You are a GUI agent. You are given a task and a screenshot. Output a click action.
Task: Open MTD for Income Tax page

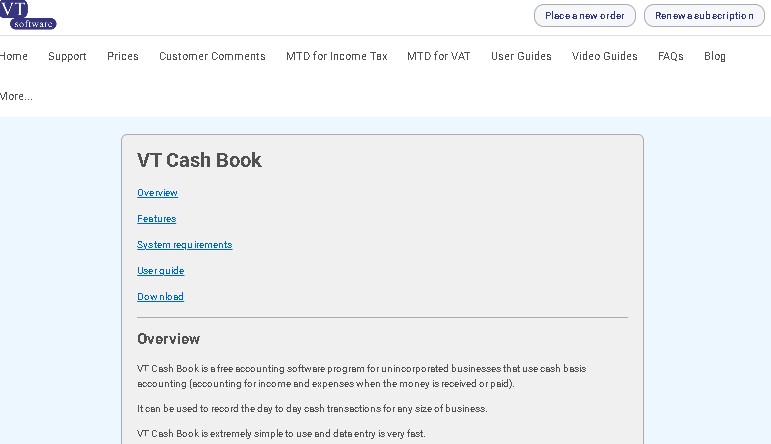(x=337, y=56)
